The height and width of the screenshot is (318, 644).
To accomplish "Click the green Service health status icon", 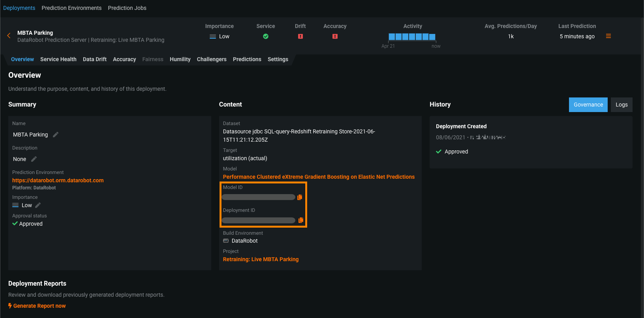I will (266, 36).
